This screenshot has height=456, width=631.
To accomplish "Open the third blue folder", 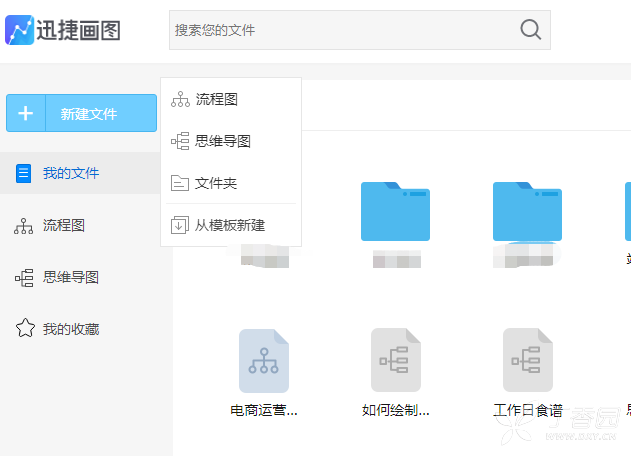I will point(527,211).
